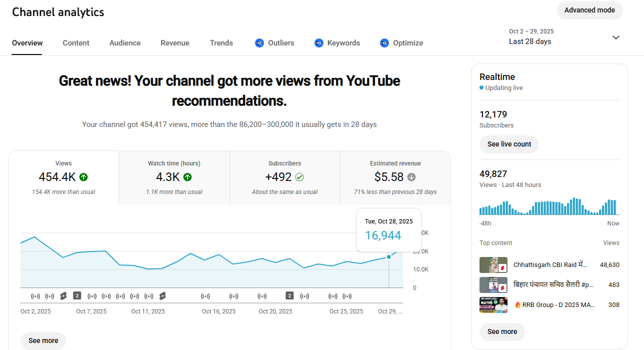This screenshot has height=350, width=644.
Task: Click the 12,179 subscribers count
Action: 493,114
